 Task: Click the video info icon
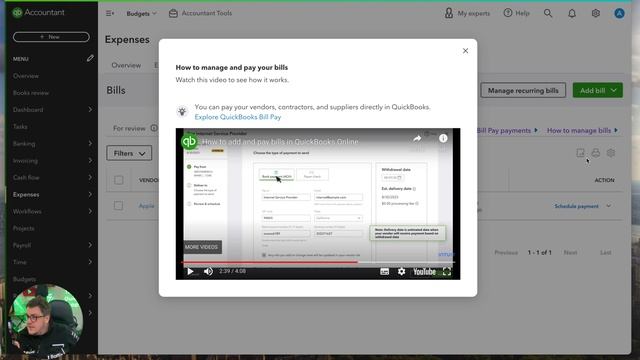443,138
